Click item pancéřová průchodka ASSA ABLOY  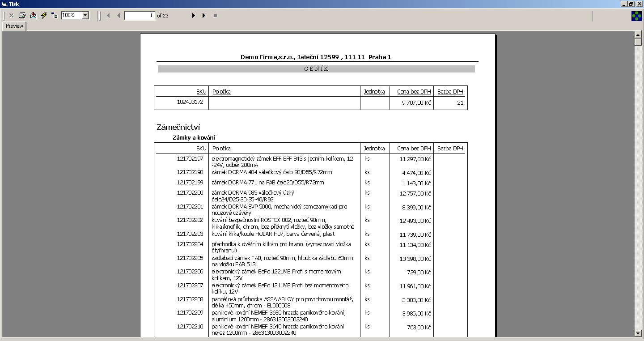(x=282, y=302)
